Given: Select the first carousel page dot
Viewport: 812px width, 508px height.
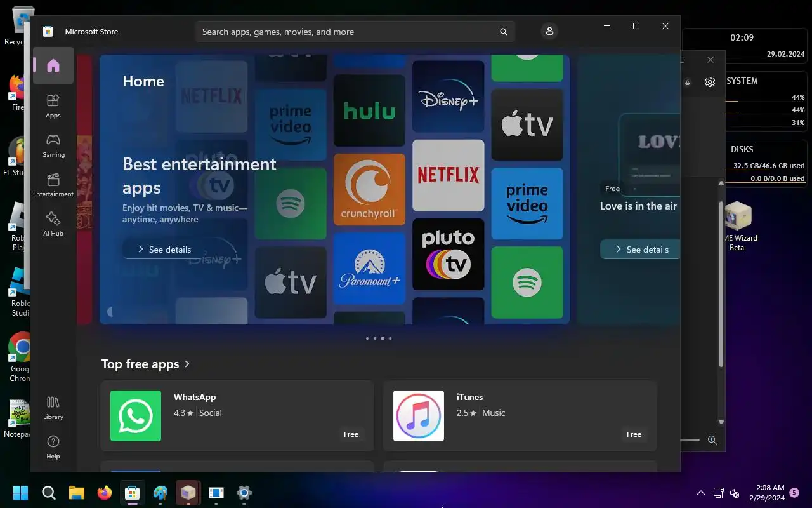Looking at the screenshot, I should click(x=367, y=338).
